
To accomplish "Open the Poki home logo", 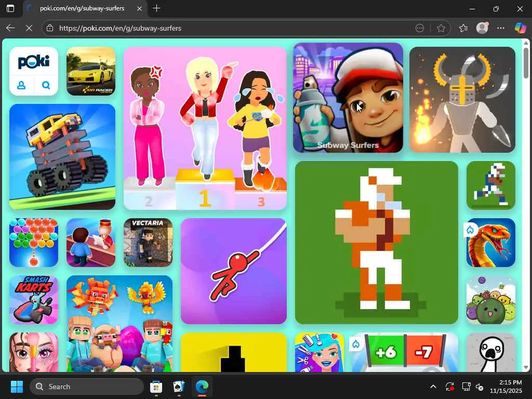I will (34, 61).
